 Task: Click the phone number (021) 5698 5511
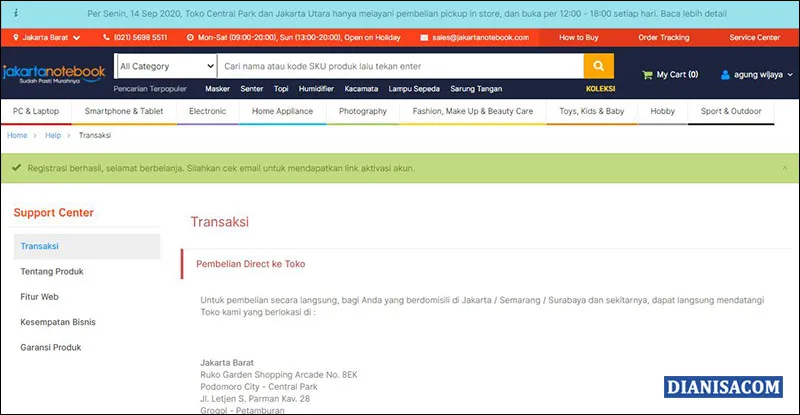tap(140, 37)
